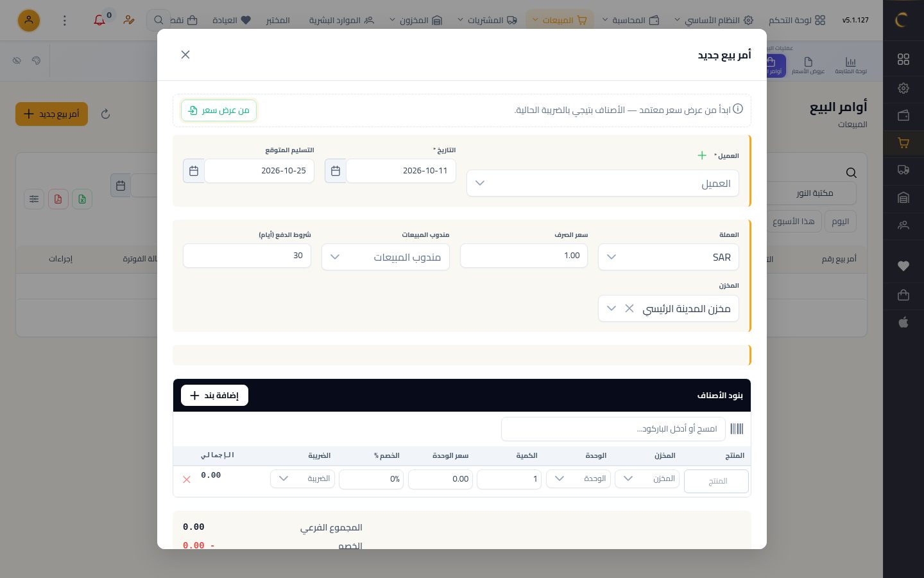
Task: Click the item row quantity field
Action: coord(509,479)
